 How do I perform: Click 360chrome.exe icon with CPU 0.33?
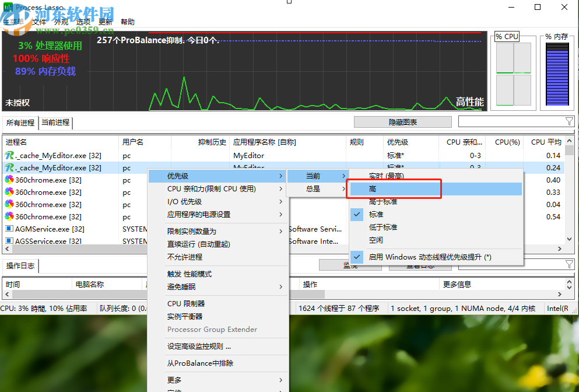tap(9, 192)
